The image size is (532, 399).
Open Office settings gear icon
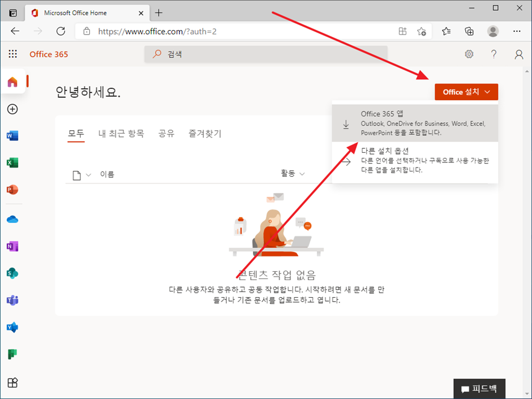coord(469,54)
